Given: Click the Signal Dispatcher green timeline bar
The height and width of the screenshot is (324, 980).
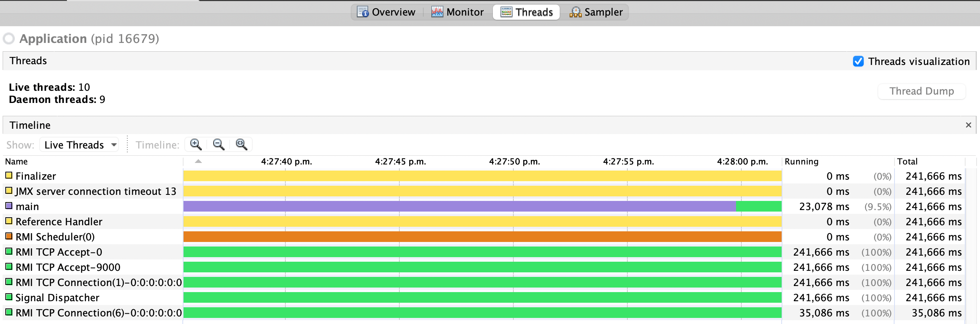Looking at the screenshot, I should coord(482,297).
